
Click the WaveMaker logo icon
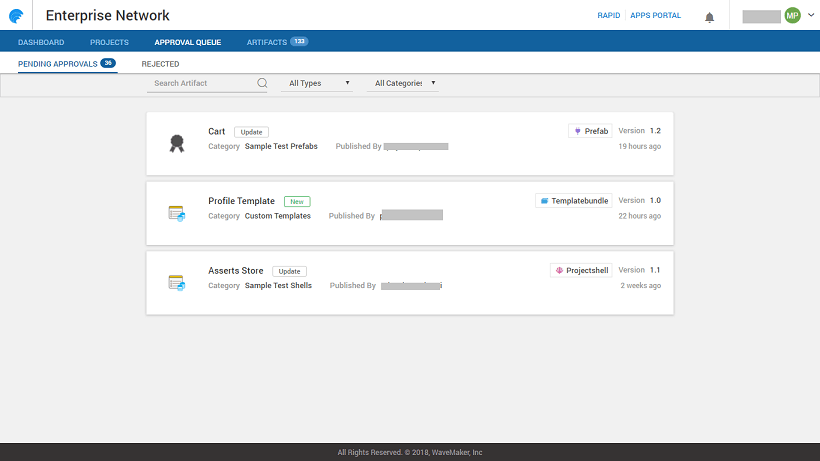coord(16,16)
